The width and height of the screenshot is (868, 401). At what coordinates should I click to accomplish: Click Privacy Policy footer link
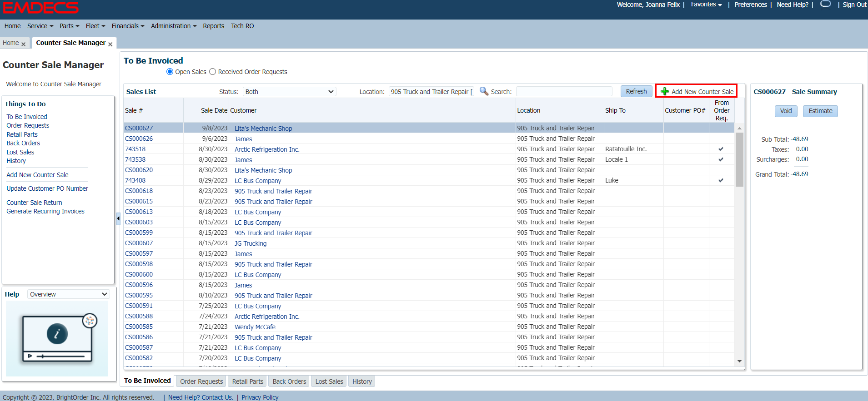tap(260, 397)
